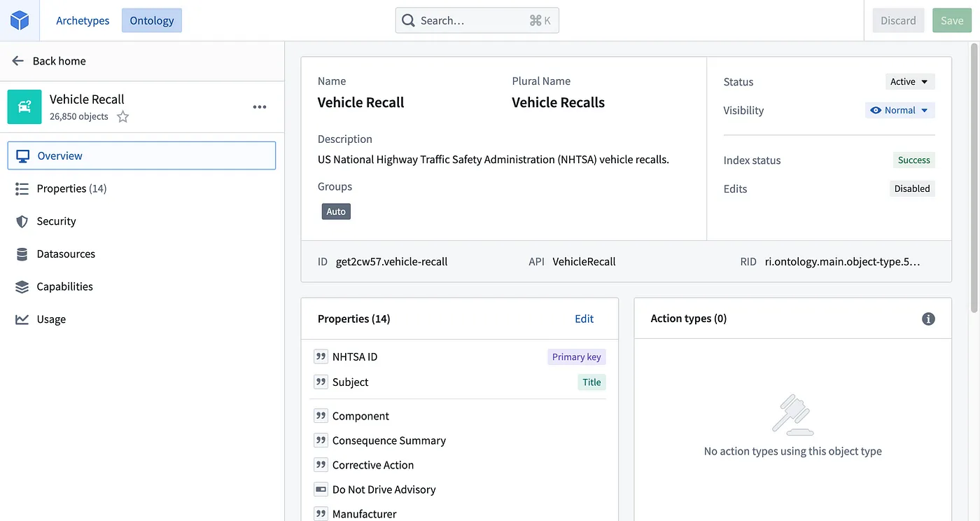Click the Search input field
This screenshot has width=980, height=521.
click(477, 20)
